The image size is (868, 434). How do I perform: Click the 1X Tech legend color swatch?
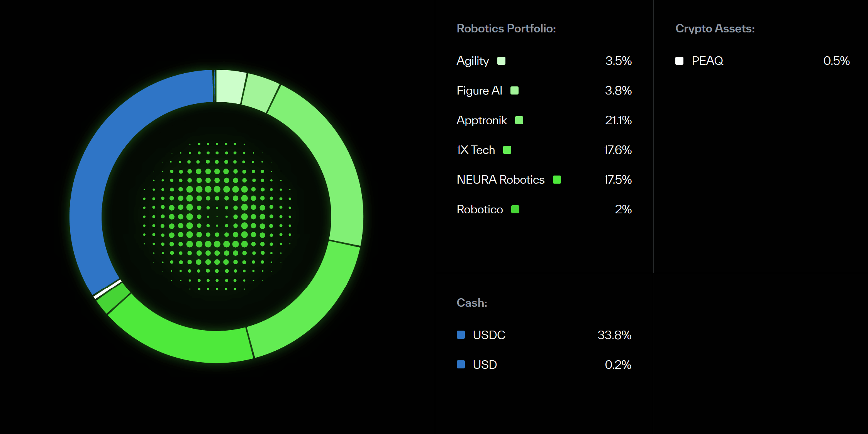(x=507, y=150)
